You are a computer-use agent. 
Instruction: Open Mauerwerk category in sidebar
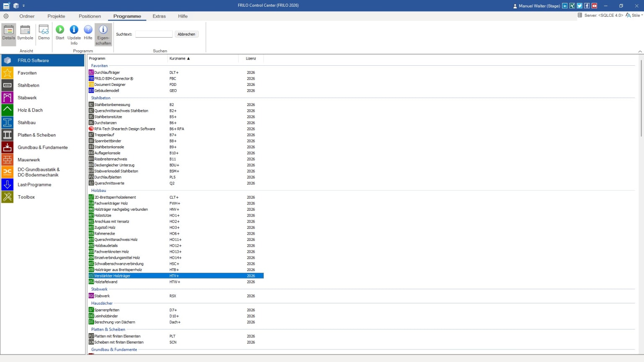pyautogui.click(x=43, y=160)
